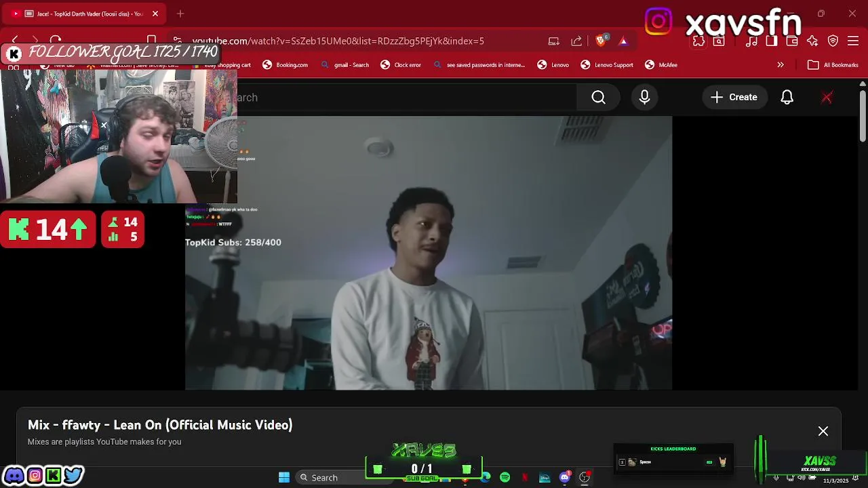
Task: Open the add new tab plus button
Action: point(180,14)
